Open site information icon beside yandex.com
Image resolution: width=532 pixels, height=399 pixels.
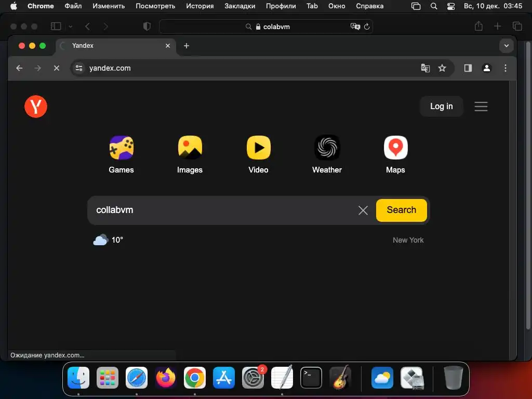point(79,68)
